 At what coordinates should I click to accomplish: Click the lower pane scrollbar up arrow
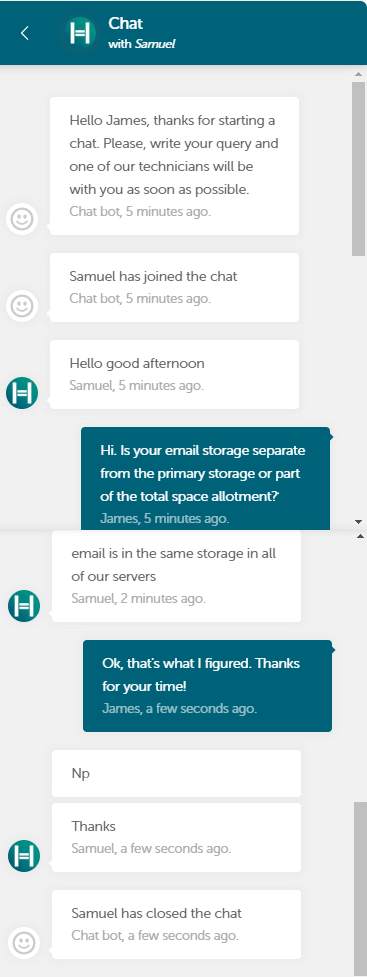click(x=360, y=535)
